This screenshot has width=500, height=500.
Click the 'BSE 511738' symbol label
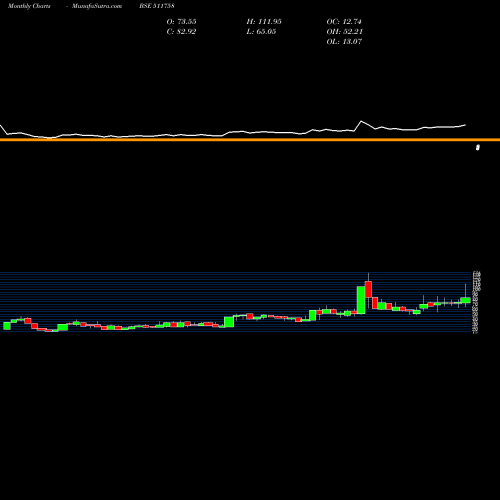coord(157,6)
